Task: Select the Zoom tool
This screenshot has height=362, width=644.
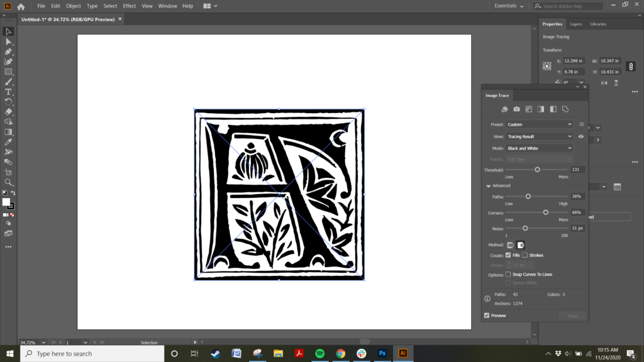Action: (x=9, y=182)
